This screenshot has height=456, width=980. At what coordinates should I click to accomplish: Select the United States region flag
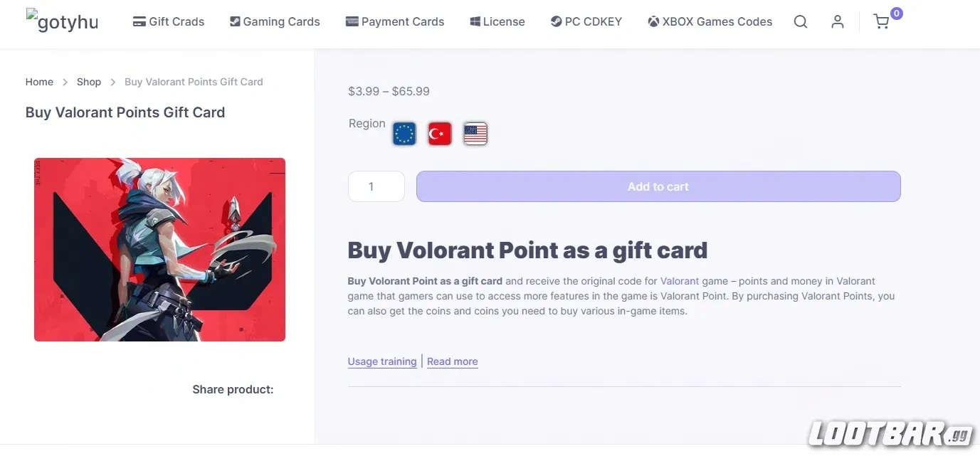475,133
